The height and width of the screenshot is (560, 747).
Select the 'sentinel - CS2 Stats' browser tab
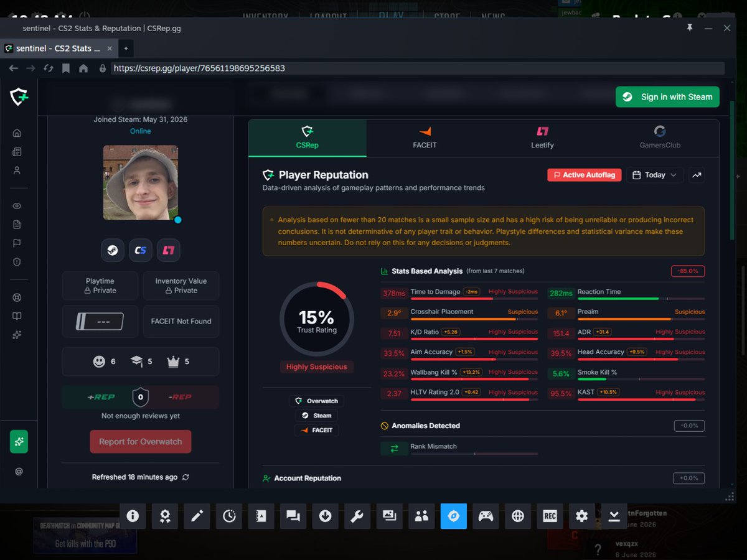click(58, 48)
